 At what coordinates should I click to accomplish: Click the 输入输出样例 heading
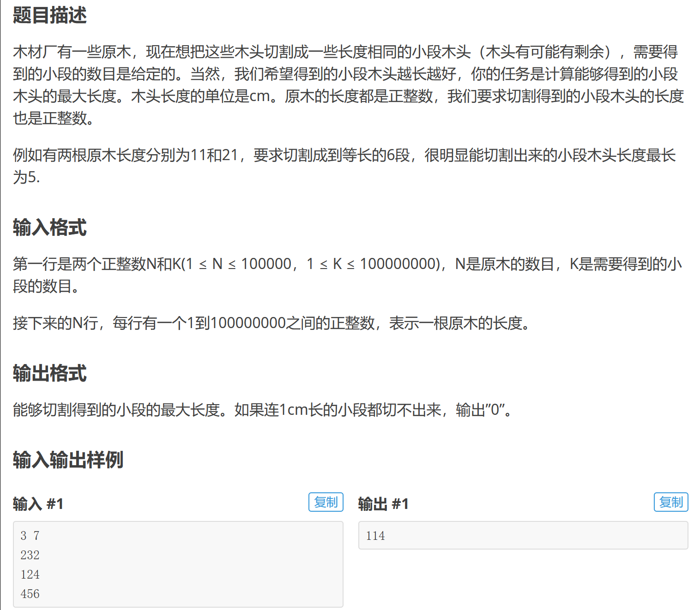[x=68, y=460]
